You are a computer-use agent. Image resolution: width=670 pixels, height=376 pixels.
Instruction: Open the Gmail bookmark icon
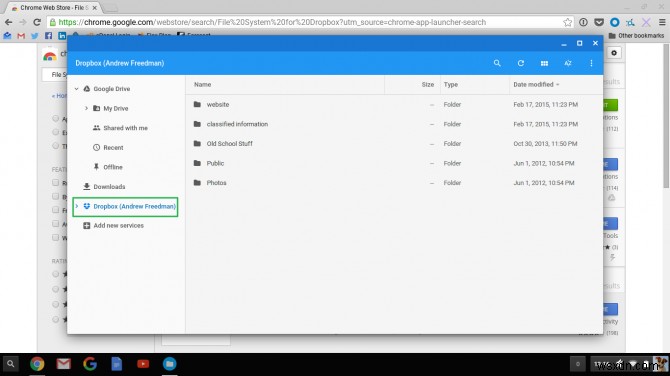point(21,36)
